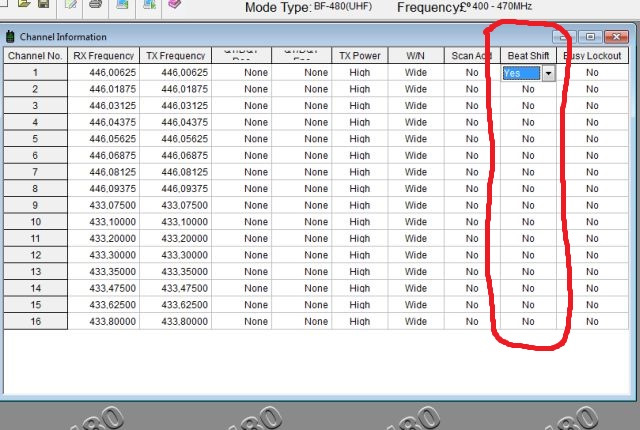Viewport: 640px width, 430px height.
Task: Click the Open file folder icon
Action: pos(23,5)
